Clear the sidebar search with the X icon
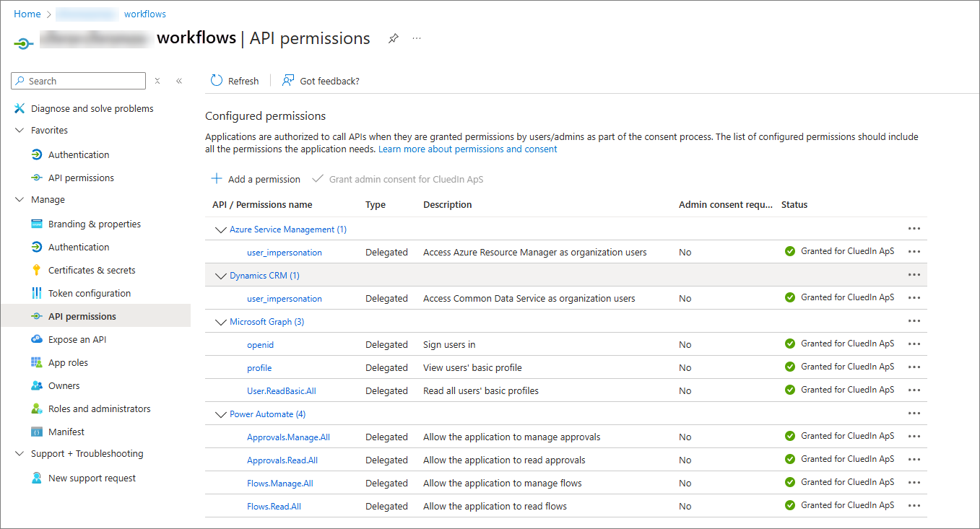980x529 pixels. [157, 81]
